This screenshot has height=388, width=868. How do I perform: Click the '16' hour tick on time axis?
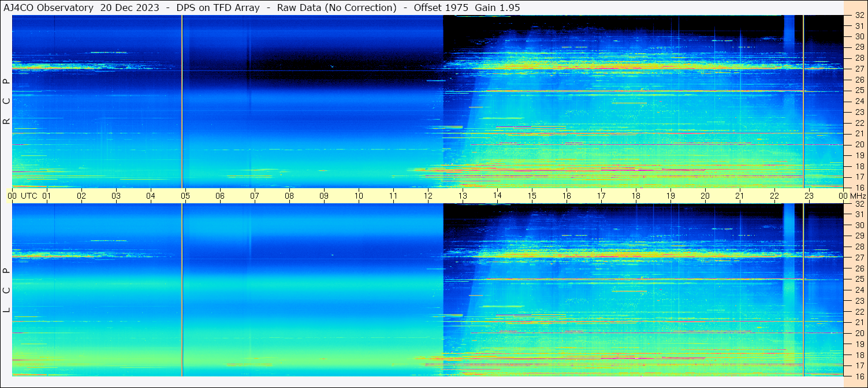[x=567, y=196]
